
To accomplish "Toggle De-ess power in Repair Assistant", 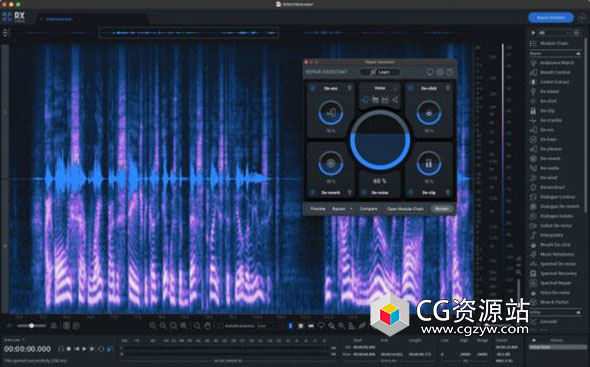I will (312, 88).
